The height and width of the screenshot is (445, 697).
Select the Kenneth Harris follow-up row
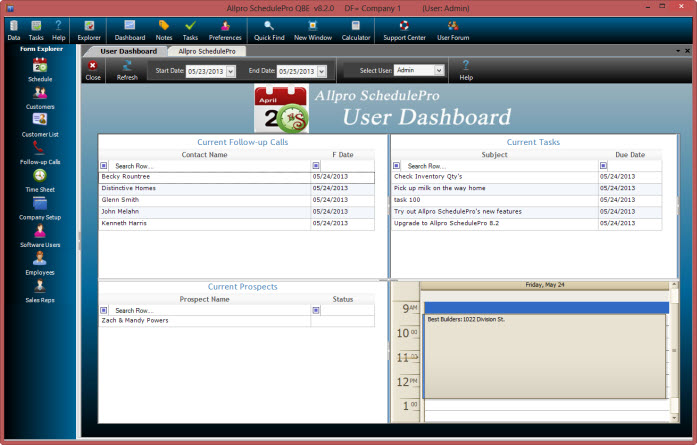[x=236, y=223]
